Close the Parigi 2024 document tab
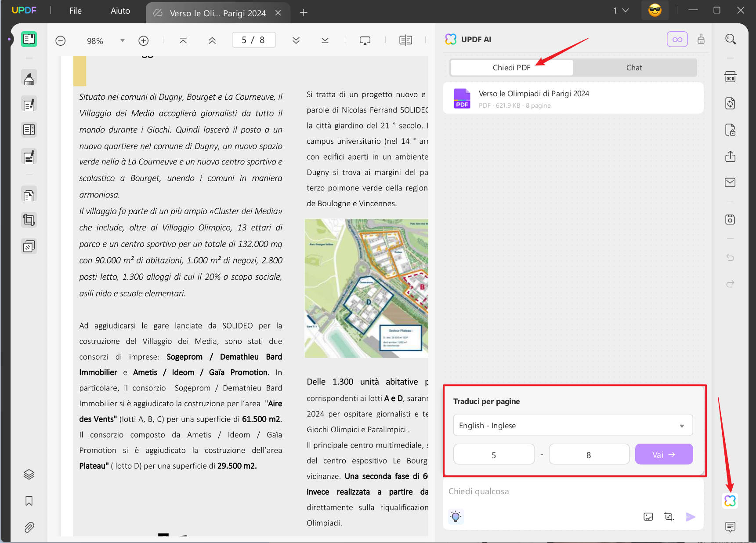This screenshot has height=543, width=756. (x=278, y=13)
